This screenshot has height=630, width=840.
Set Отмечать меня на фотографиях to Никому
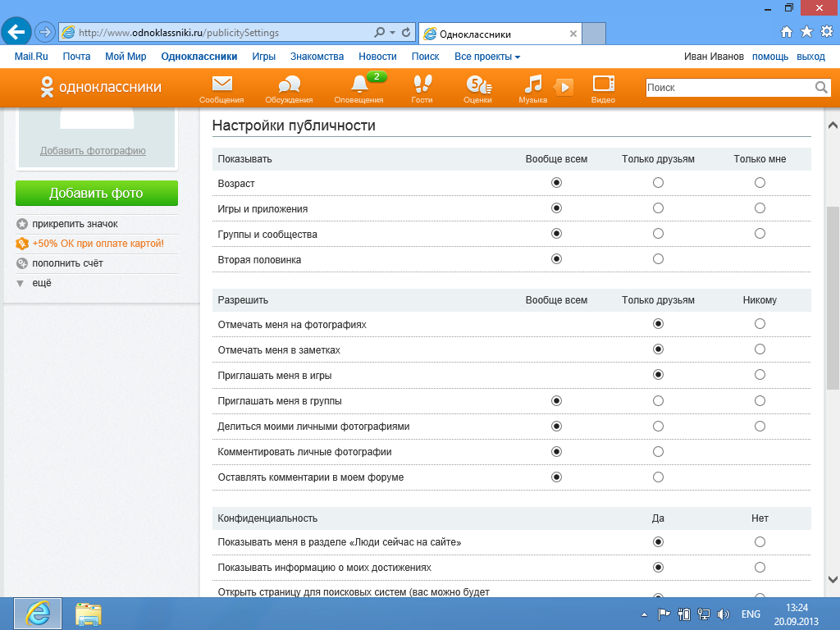760,323
